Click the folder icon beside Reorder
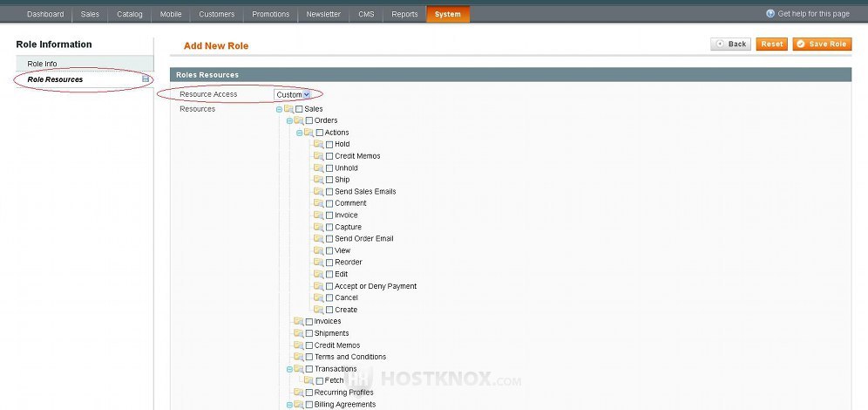868x410 pixels. (319, 262)
